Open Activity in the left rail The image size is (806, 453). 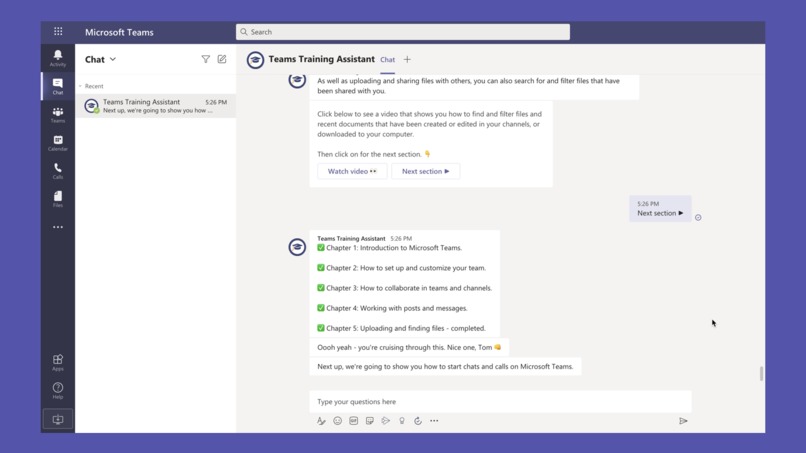(x=58, y=58)
